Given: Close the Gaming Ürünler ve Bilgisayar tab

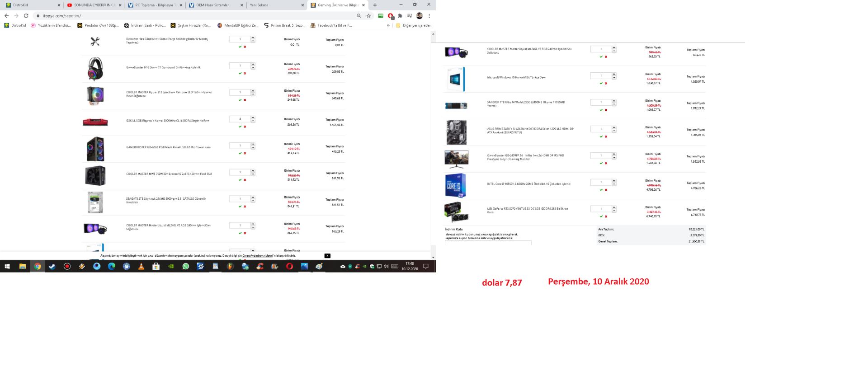Looking at the screenshot, I should click(363, 5).
